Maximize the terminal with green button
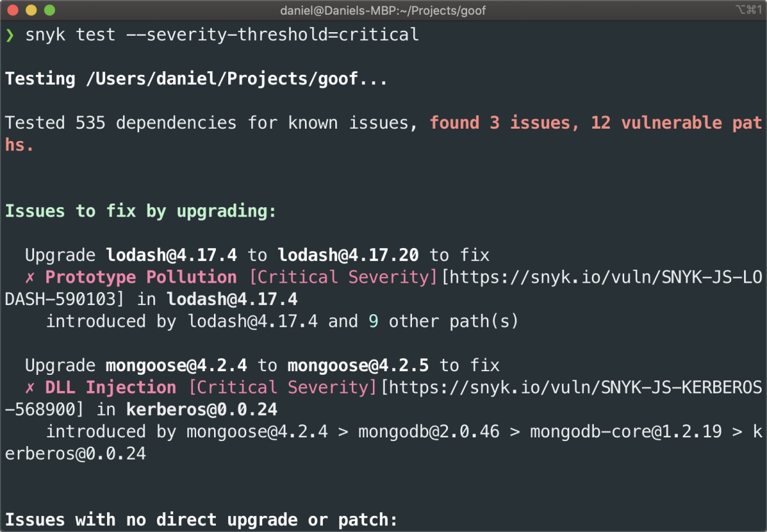The width and height of the screenshot is (767, 532). tap(49, 10)
